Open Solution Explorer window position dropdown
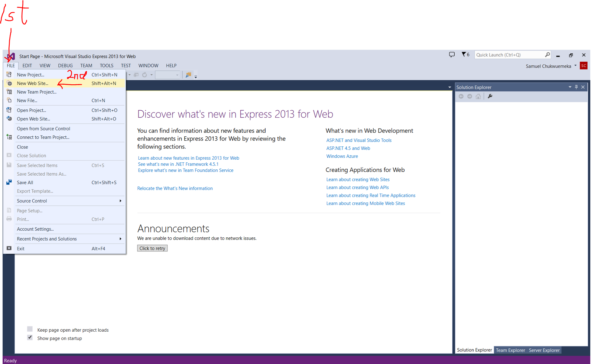591x364 pixels. pos(570,87)
